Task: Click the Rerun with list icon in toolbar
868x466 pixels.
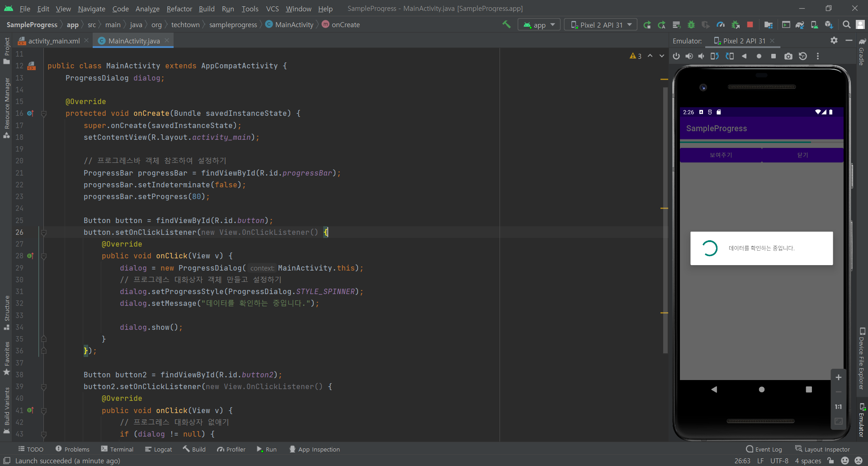Action: 676,25
